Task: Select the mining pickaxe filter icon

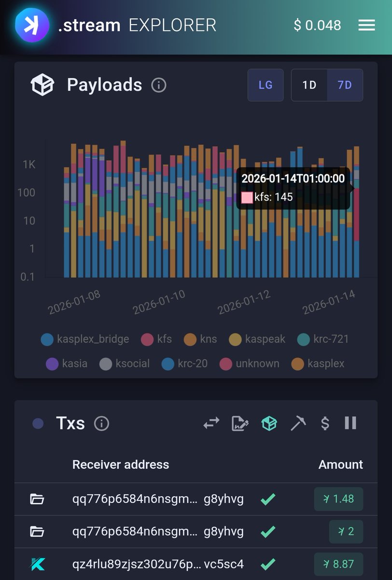Action: [298, 424]
